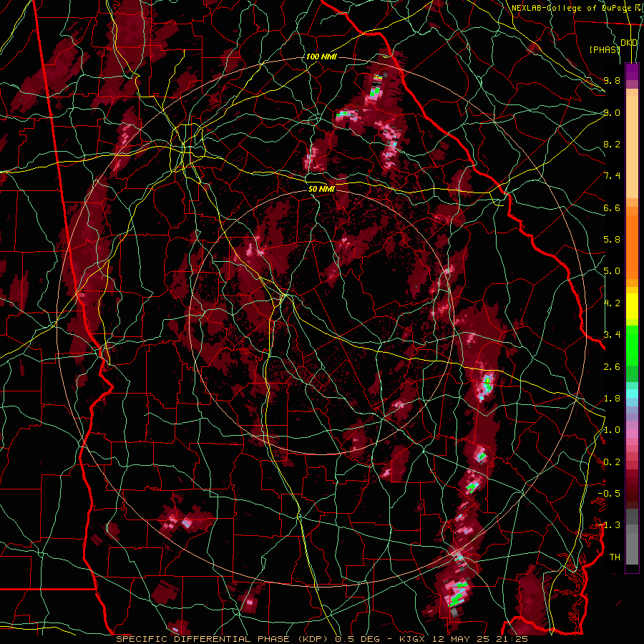
Task: Click the 12 MAY 25 date in the caption
Action: pos(460,639)
